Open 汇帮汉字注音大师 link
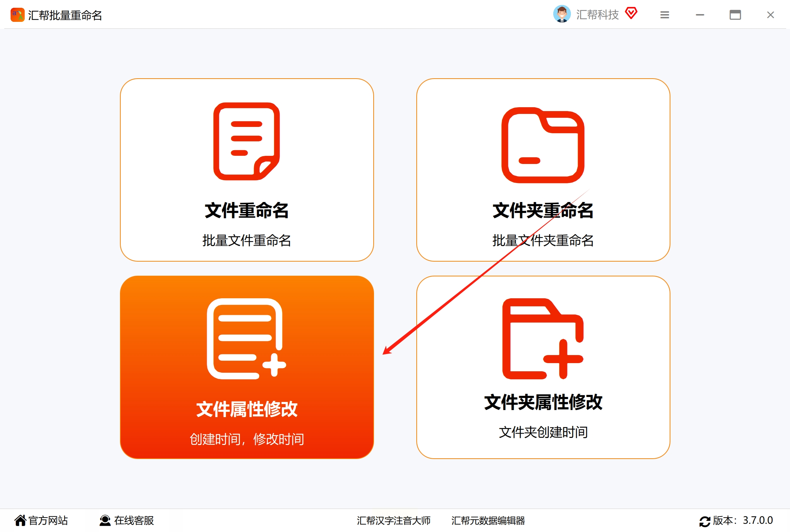 click(x=393, y=520)
